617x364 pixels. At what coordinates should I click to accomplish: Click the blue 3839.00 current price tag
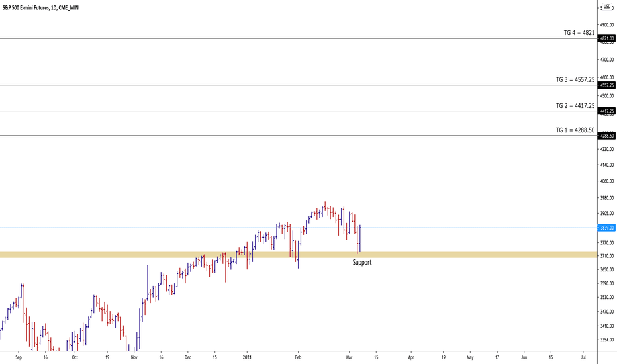tap(607, 228)
